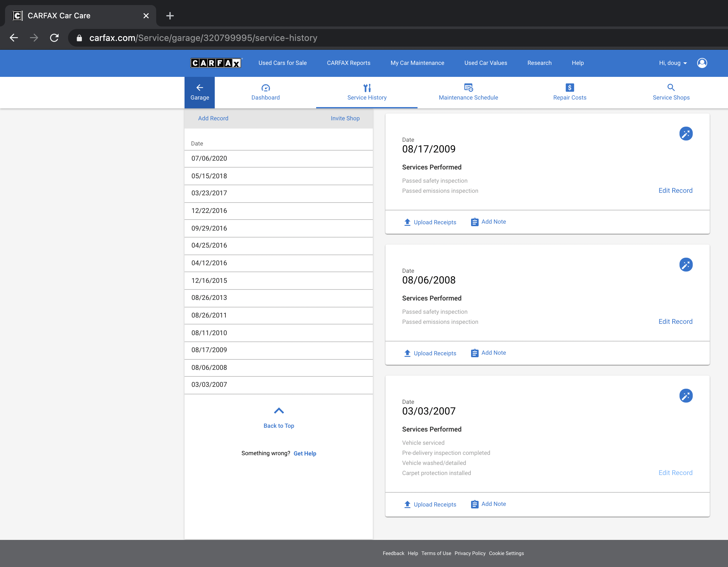Click Add Record link
The height and width of the screenshot is (567, 728).
click(x=213, y=118)
